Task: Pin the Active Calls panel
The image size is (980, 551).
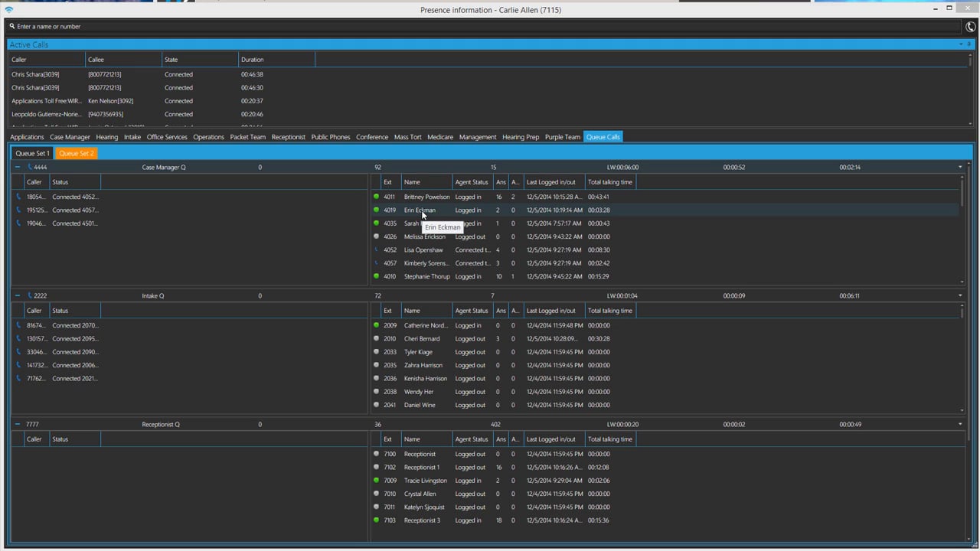Action: coord(969,44)
